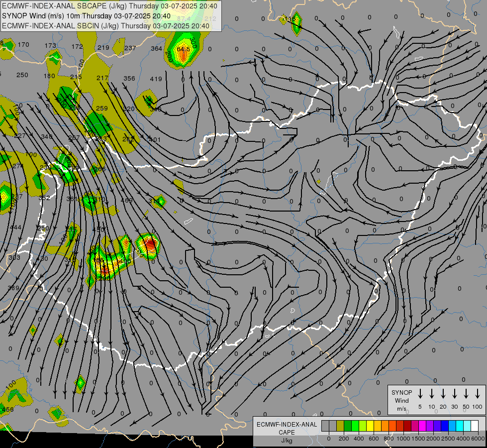
Task: Click the '6000' tick label on colorbar
Action: click(x=478, y=439)
